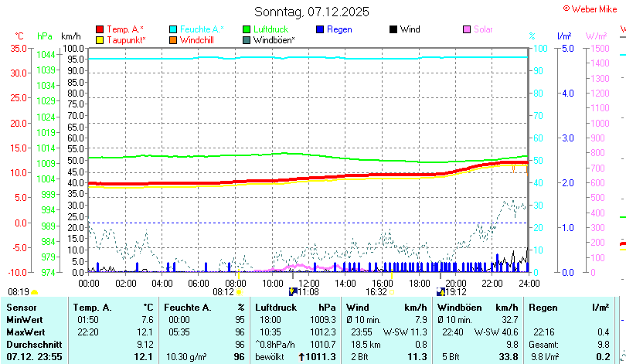The width and height of the screenshot is (626, 364).
Task: Click the sun icon beside 08:12
Action: click(x=239, y=292)
